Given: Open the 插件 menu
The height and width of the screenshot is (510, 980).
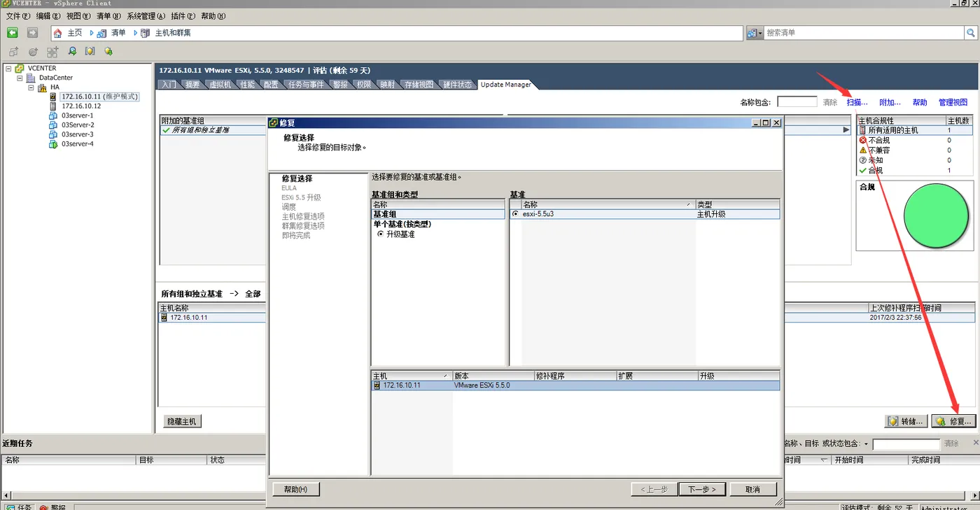Looking at the screenshot, I should pyautogui.click(x=183, y=16).
